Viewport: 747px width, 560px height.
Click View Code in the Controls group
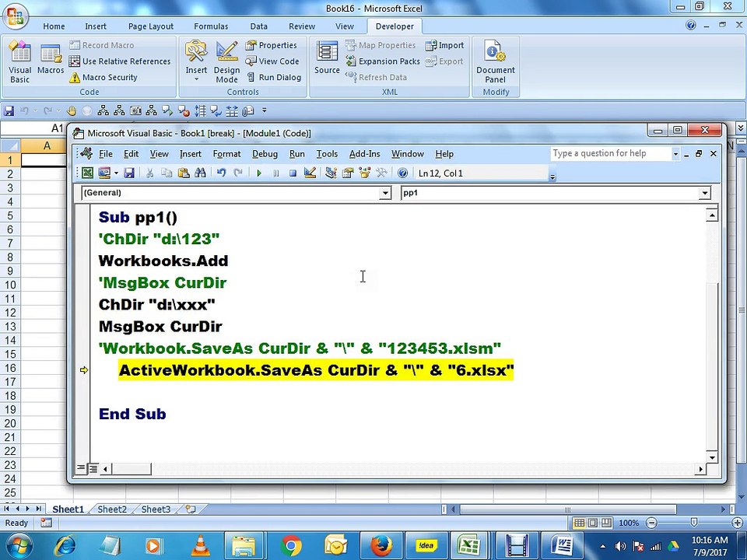click(272, 61)
